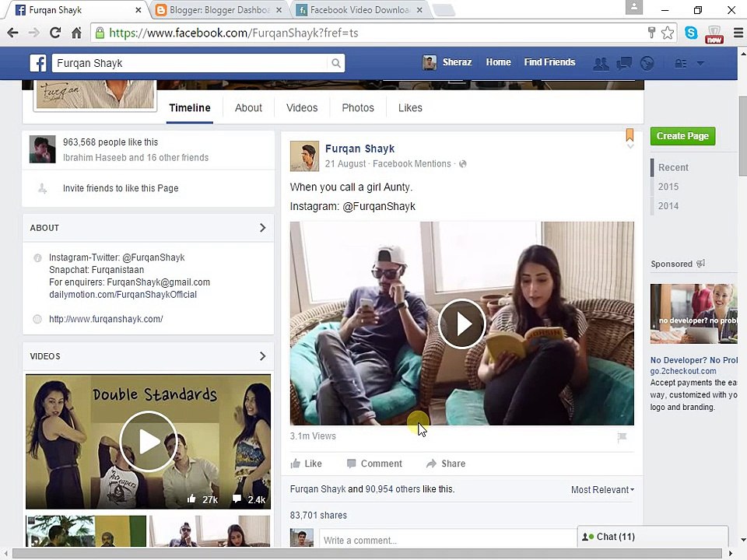The height and width of the screenshot is (560, 747).
Task: Open the Skype extension icon
Action: (x=691, y=33)
